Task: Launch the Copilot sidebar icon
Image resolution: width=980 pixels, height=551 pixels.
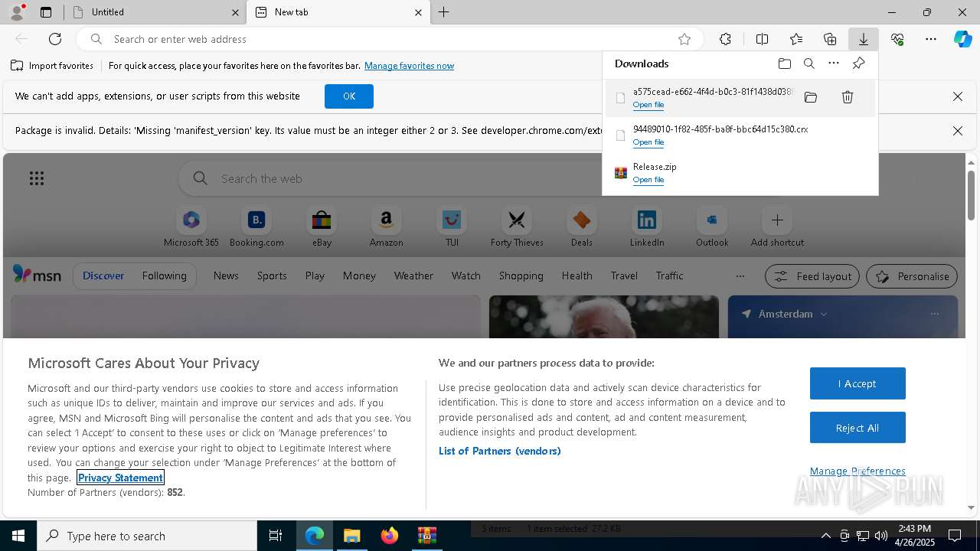Action: pyautogui.click(x=962, y=39)
